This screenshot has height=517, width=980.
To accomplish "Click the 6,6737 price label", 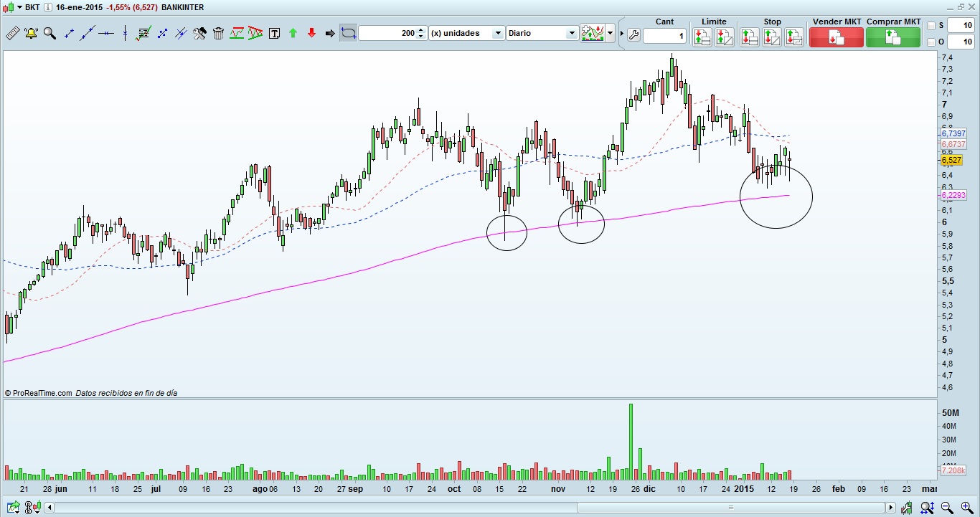I will tap(953, 144).
